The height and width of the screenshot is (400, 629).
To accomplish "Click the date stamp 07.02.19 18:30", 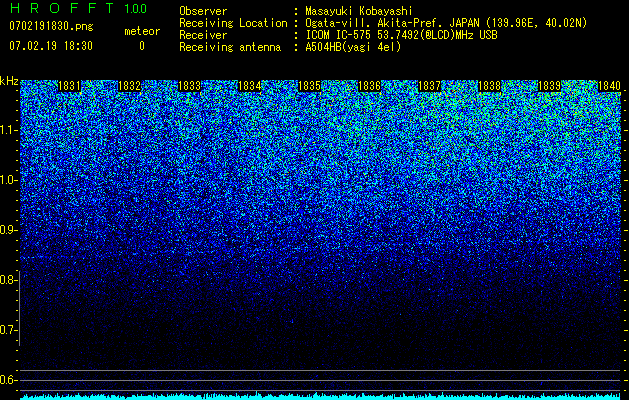I will (x=51, y=46).
